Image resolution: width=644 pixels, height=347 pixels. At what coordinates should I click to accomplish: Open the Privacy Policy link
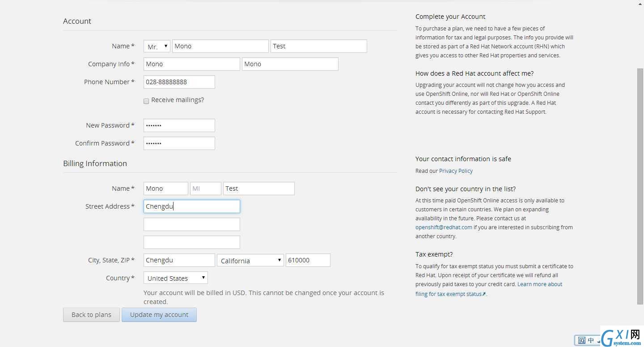(x=456, y=171)
